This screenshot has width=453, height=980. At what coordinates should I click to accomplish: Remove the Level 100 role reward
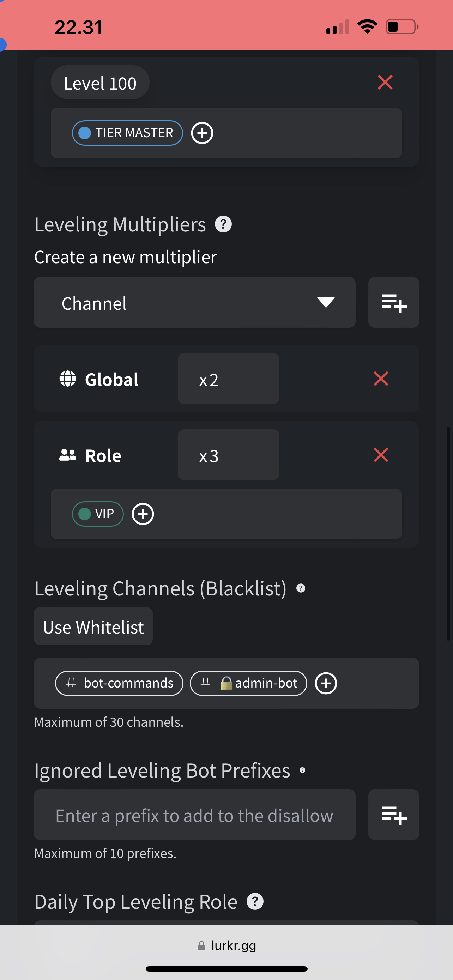pyautogui.click(x=385, y=82)
